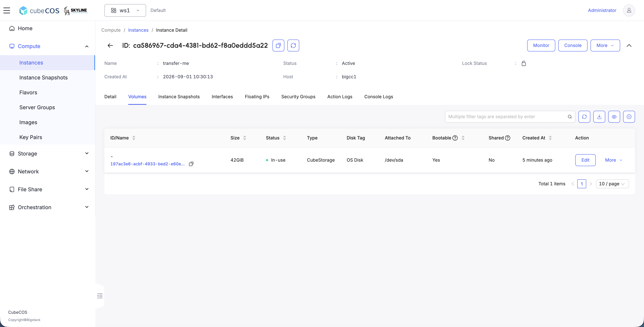Open the hamburger navigation menu
The height and width of the screenshot is (327, 644).
tap(7, 10)
